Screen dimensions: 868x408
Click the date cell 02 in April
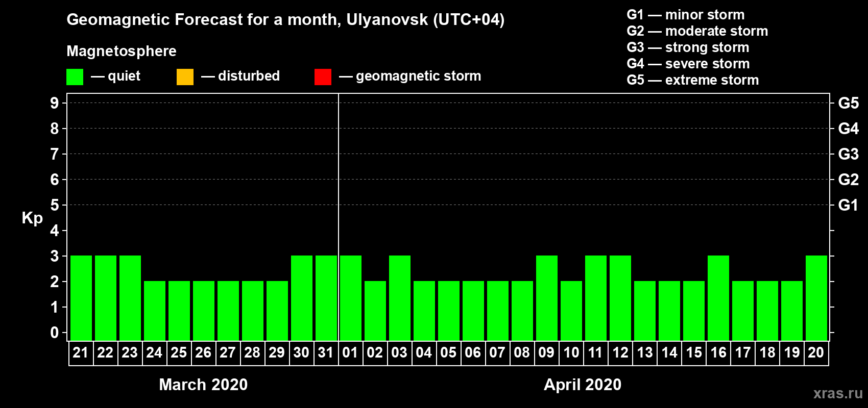375,353
